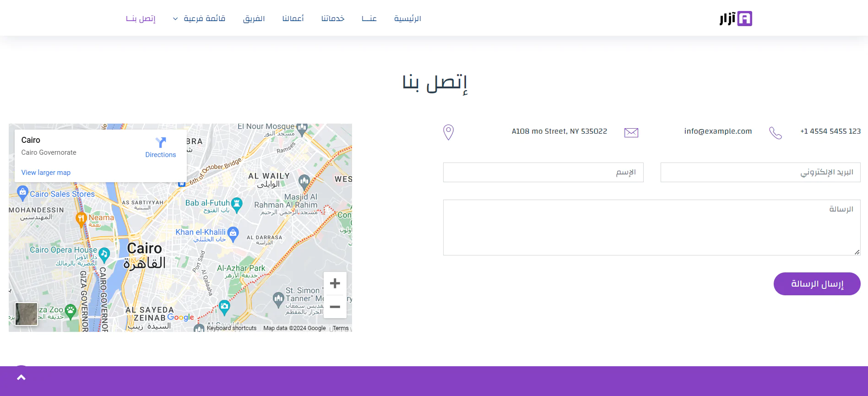Zoom out on the Cairo map

click(x=335, y=307)
